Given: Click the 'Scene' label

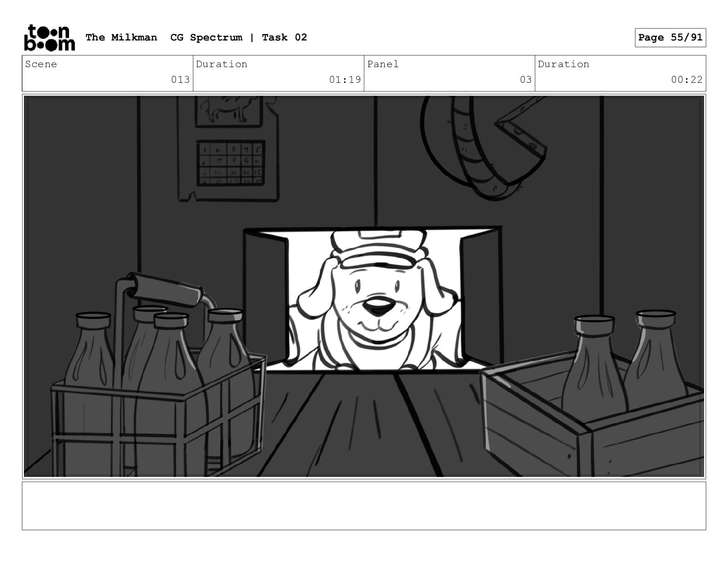Looking at the screenshot, I should pos(41,64).
